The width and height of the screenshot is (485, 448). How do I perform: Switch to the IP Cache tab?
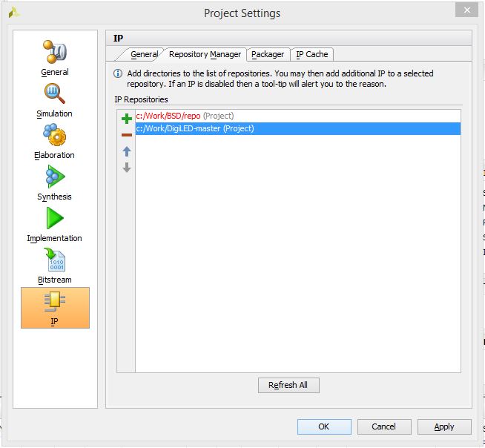311,54
